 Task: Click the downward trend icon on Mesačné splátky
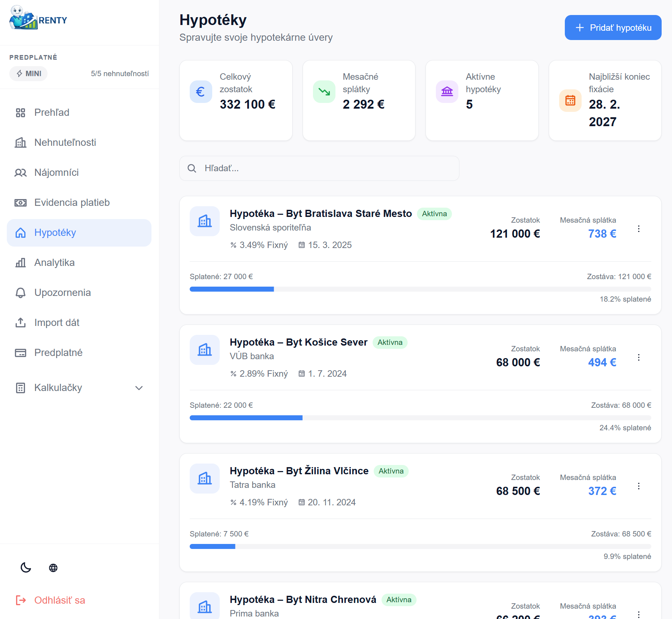[324, 92]
